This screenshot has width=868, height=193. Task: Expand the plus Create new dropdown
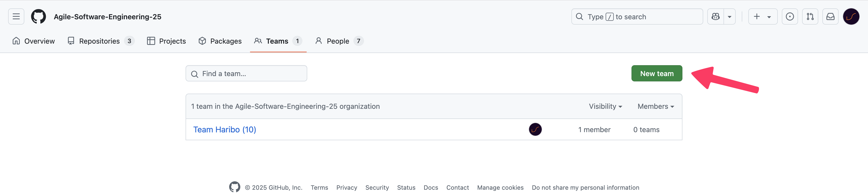(x=763, y=16)
